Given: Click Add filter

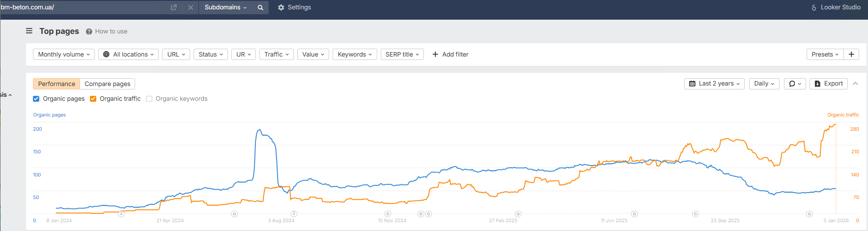Looking at the screenshot, I should [x=450, y=54].
